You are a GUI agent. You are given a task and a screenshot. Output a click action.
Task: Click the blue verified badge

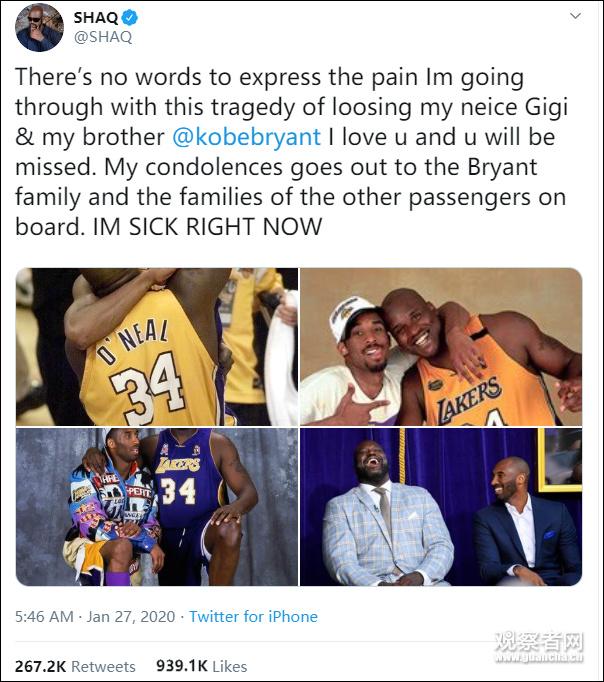(x=128, y=18)
